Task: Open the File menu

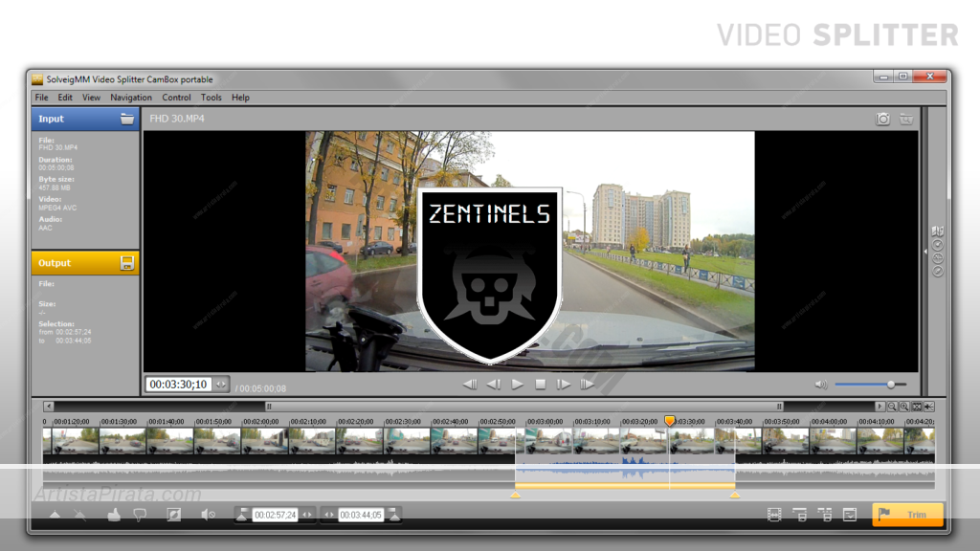Action: pos(42,98)
